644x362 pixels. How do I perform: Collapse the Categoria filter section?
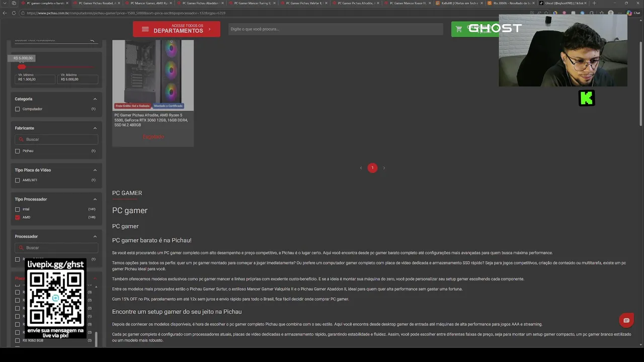click(95, 99)
